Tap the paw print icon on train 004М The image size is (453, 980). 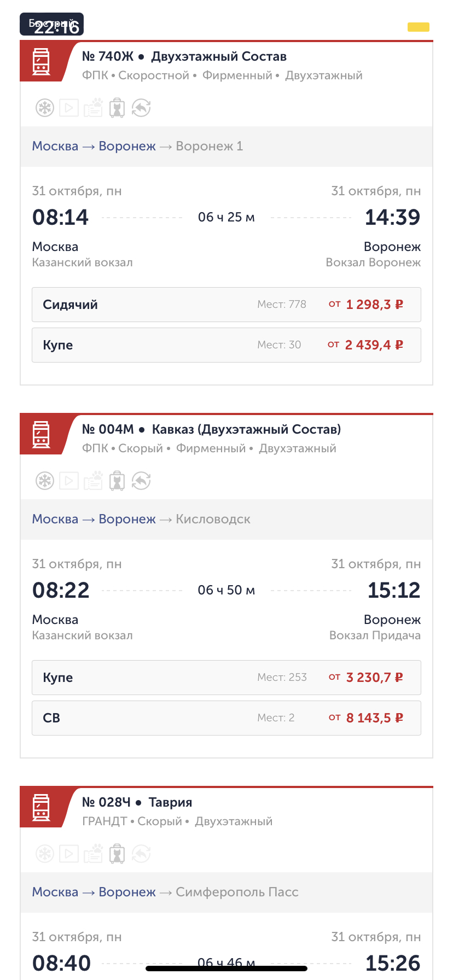[93, 481]
